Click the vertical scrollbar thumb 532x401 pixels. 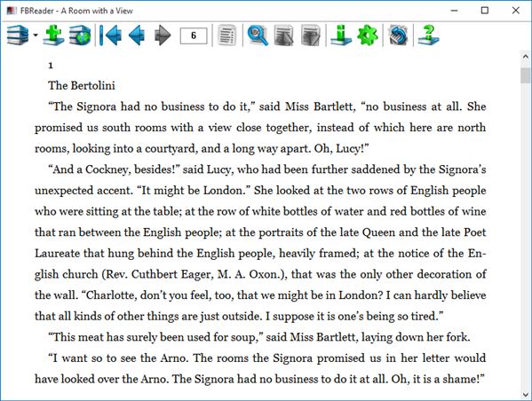click(526, 75)
